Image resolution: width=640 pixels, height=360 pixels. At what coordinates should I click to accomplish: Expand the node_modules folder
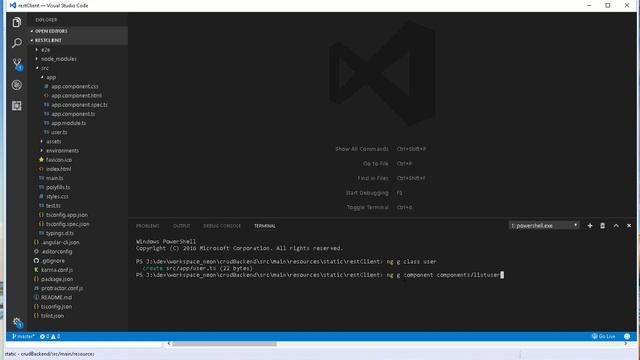(x=78, y=59)
